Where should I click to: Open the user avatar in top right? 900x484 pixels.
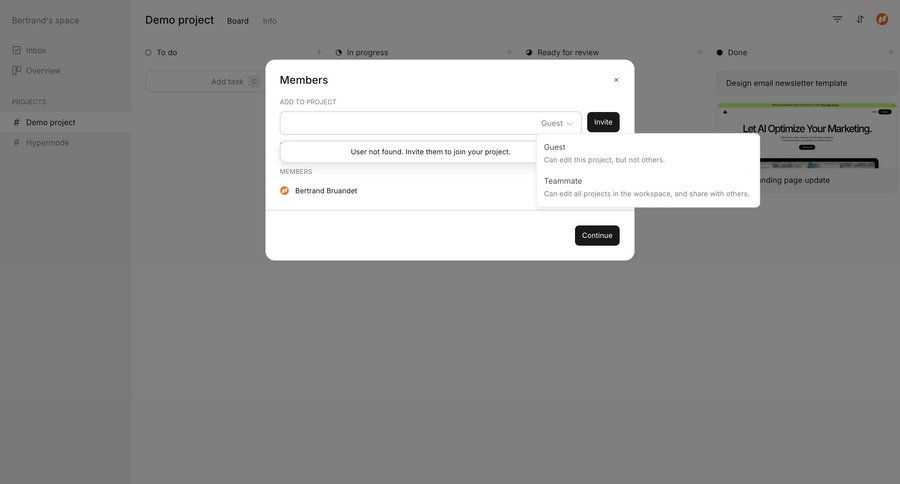tap(882, 19)
